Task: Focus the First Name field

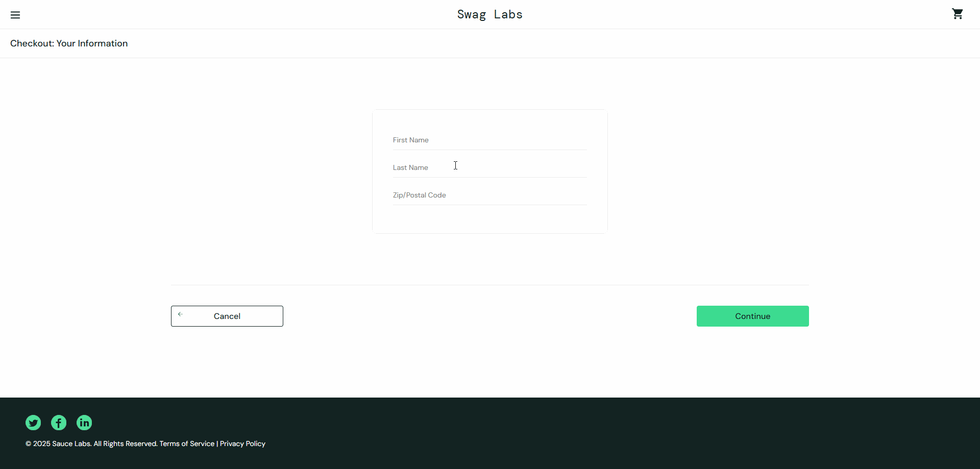Action: click(490, 140)
